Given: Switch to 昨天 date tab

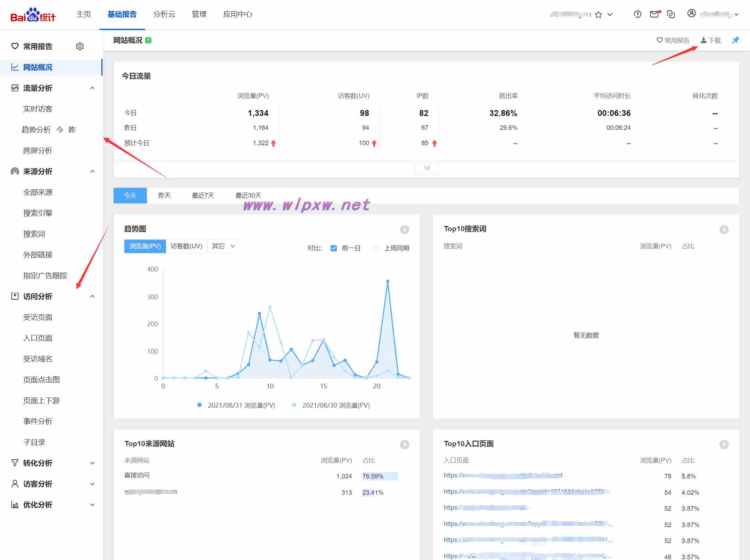Looking at the screenshot, I should click(x=164, y=195).
